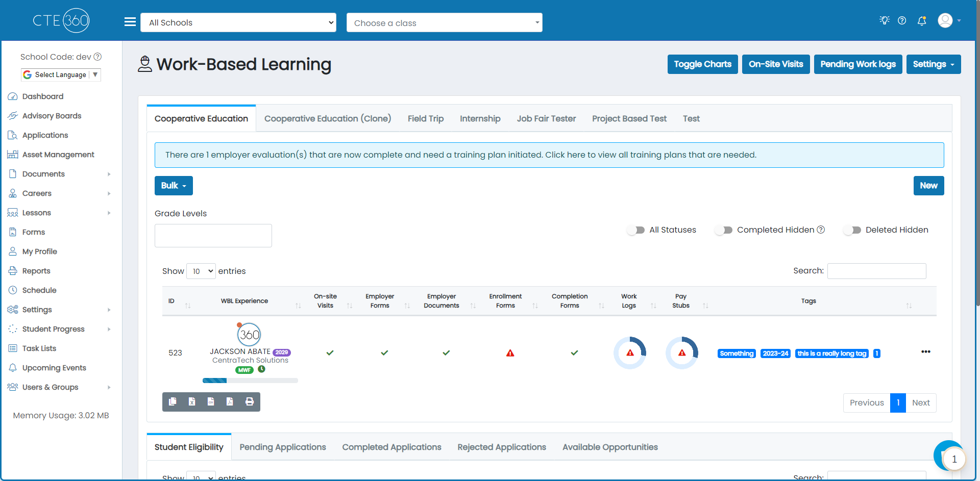This screenshot has width=980, height=481.
Task: Click the Toggle Charts button
Action: point(703,64)
